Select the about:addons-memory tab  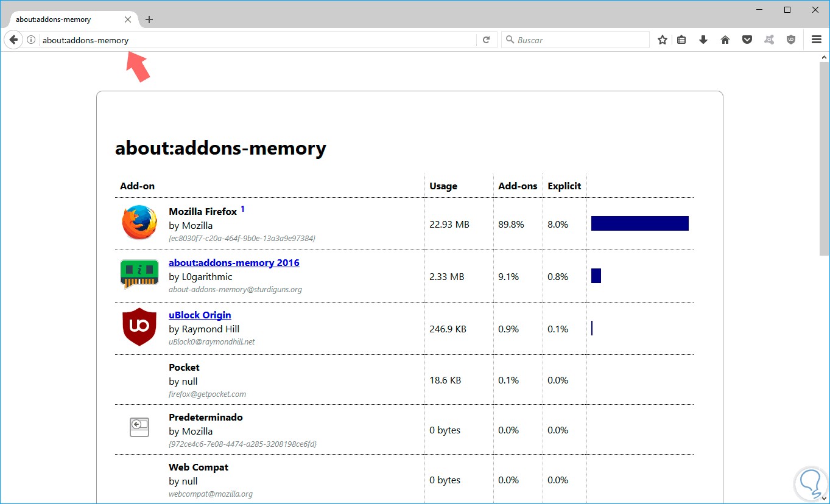61,19
